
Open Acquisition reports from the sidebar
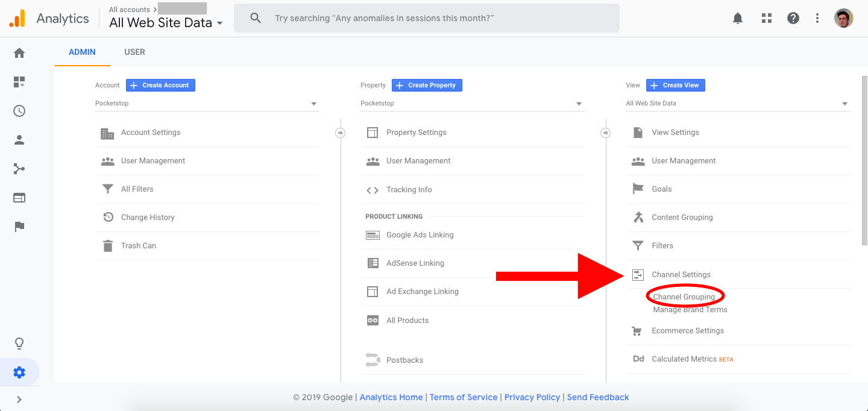[19, 169]
